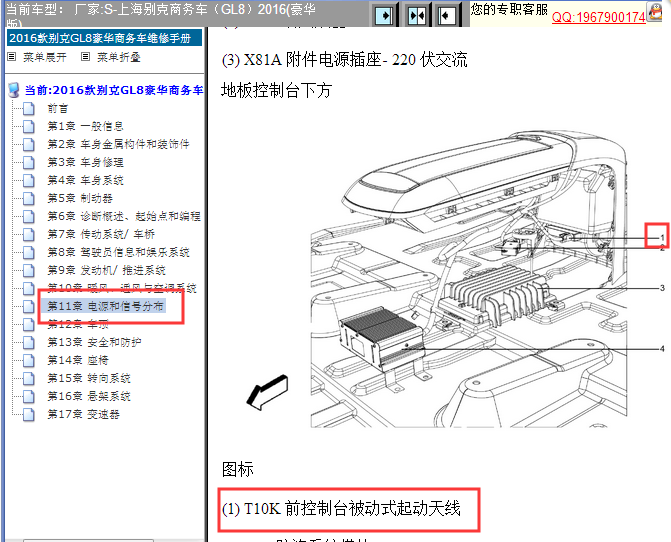Select 第16章 悬架系统
The width and height of the screenshot is (671, 542).
[89, 396]
